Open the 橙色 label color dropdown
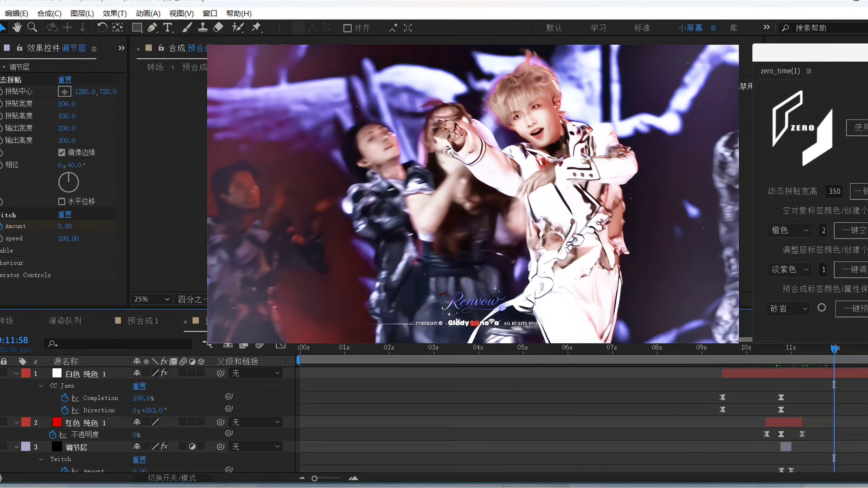This screenshot has height=488, width=868. (789, 230)
